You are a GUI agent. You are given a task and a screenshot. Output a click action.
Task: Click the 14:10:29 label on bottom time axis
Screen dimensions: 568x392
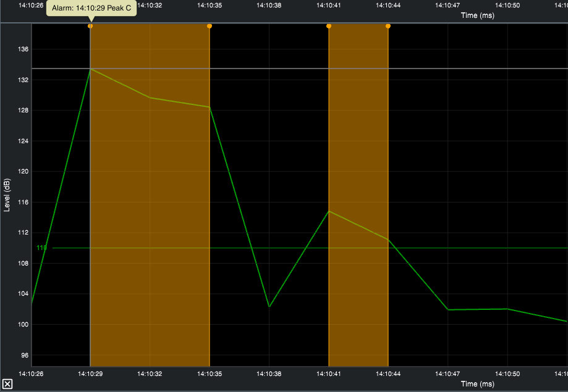click(x=90, y=373)
